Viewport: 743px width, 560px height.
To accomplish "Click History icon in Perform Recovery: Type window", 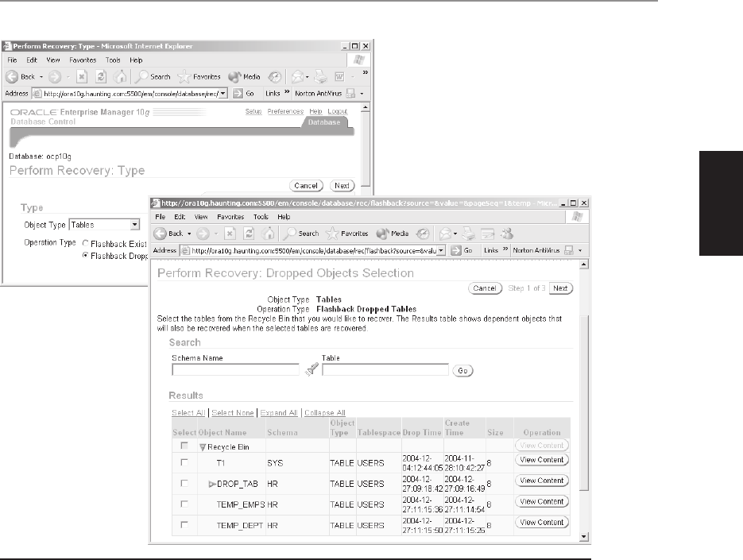I will [x=275, y=77].
